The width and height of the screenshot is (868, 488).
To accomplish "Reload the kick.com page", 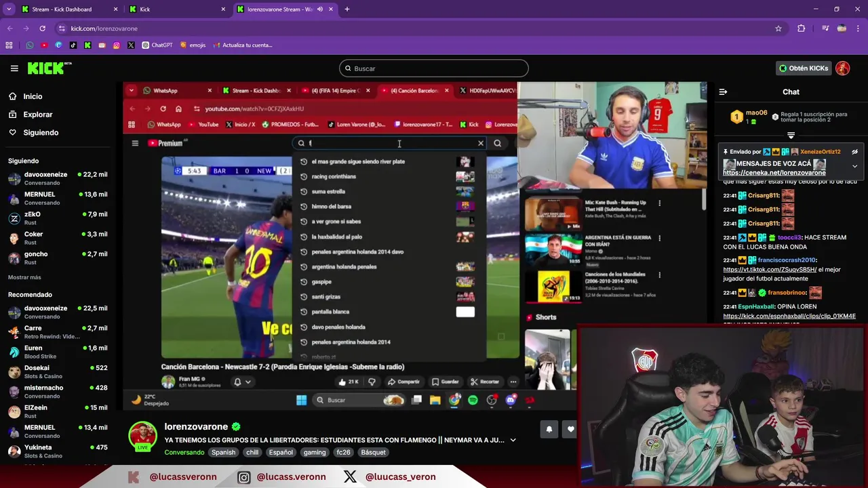I will [42, 28].
